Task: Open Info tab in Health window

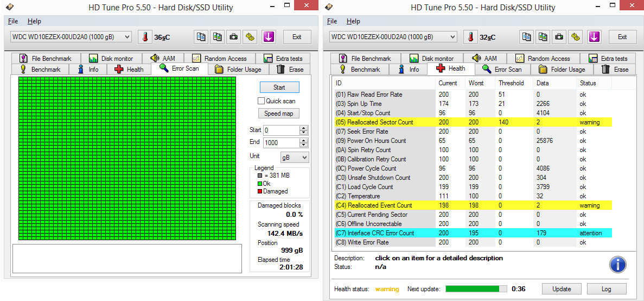Action: 409,70
